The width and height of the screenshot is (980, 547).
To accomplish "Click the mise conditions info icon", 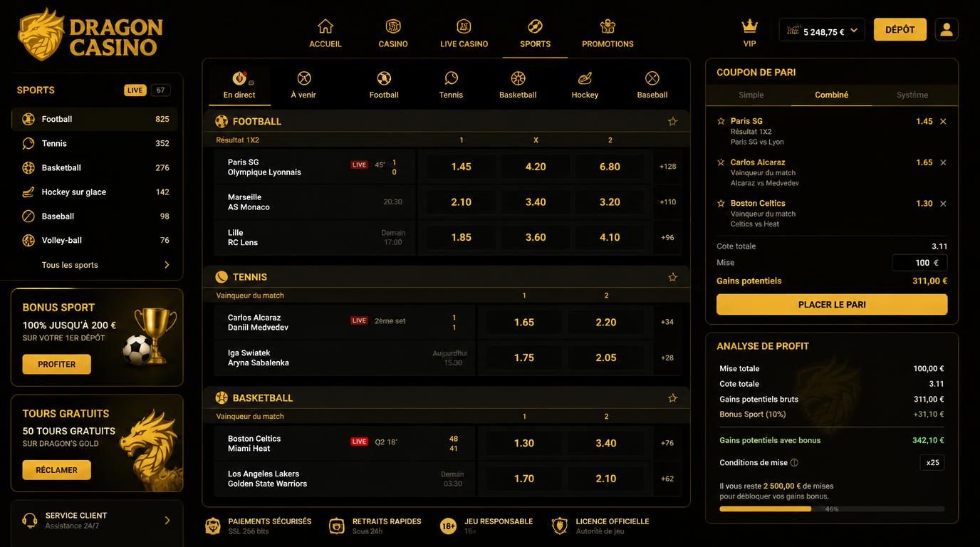I will (x=794, y=463).
